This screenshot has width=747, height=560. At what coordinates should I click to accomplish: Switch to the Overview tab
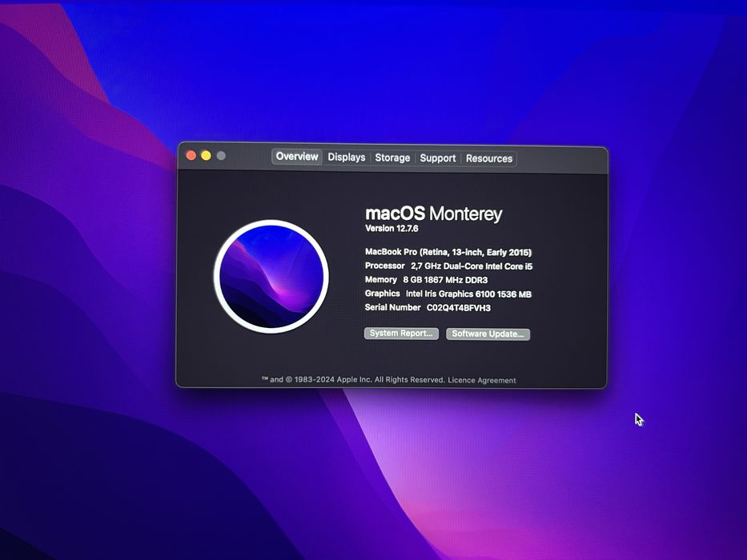point(297,157)
